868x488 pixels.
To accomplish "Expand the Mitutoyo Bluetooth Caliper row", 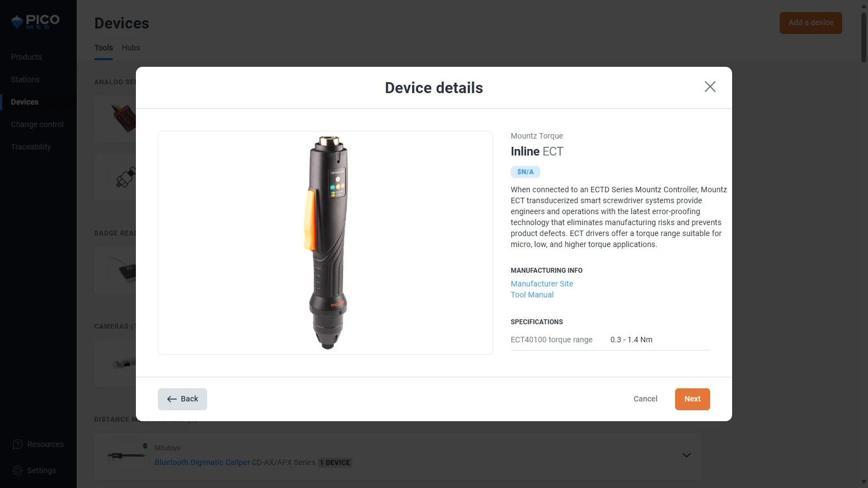I will 686,455.
